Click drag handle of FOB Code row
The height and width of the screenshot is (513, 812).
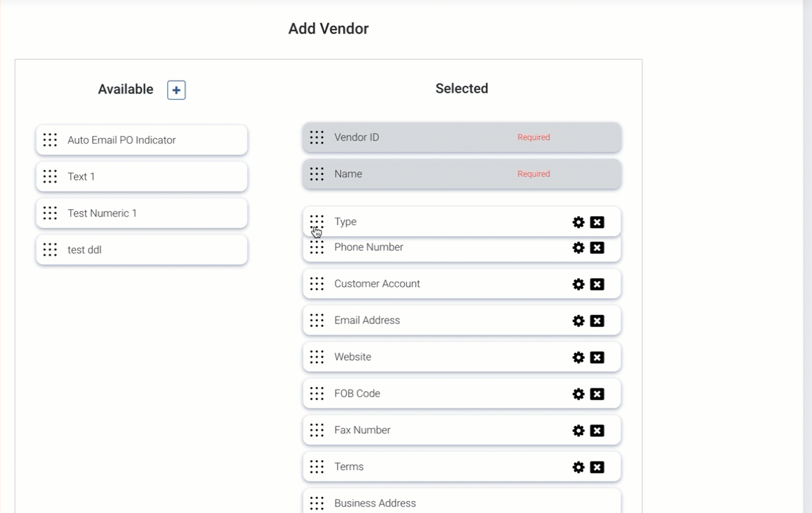point(317,393)
